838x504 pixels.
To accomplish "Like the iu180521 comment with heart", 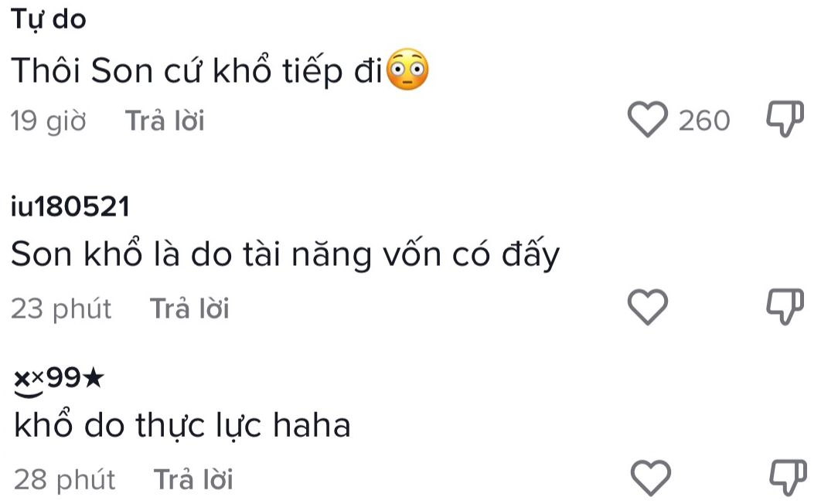I will point(646,308).
